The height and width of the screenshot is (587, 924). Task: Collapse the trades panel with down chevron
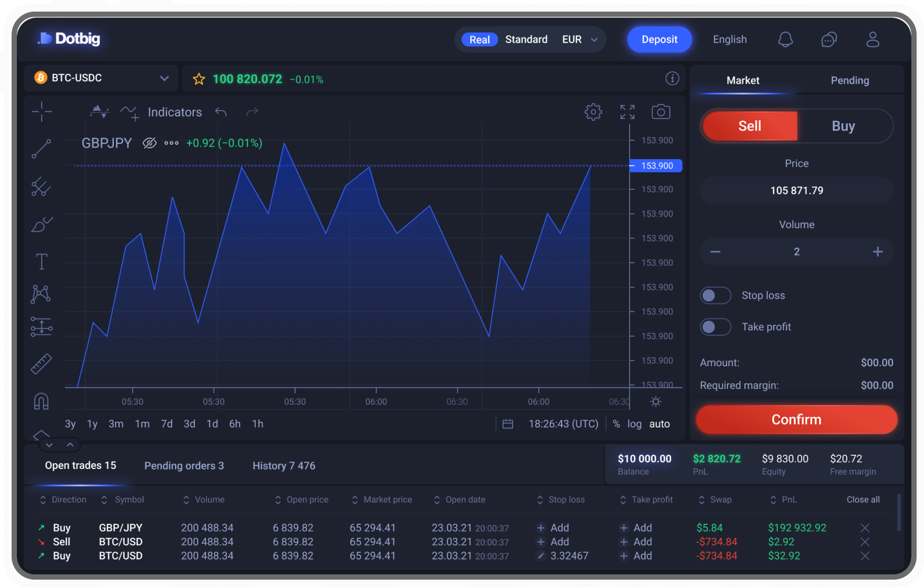pyautogui.click(x=49, y=445)
